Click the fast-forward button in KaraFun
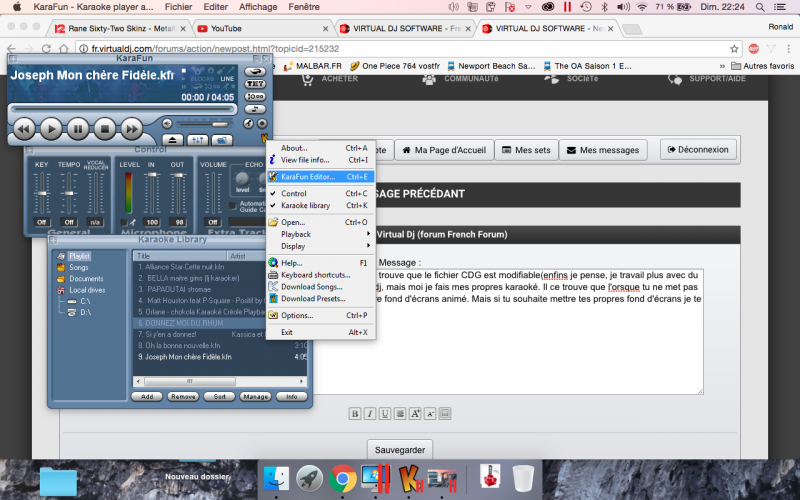800x500 pixels. 132,129
